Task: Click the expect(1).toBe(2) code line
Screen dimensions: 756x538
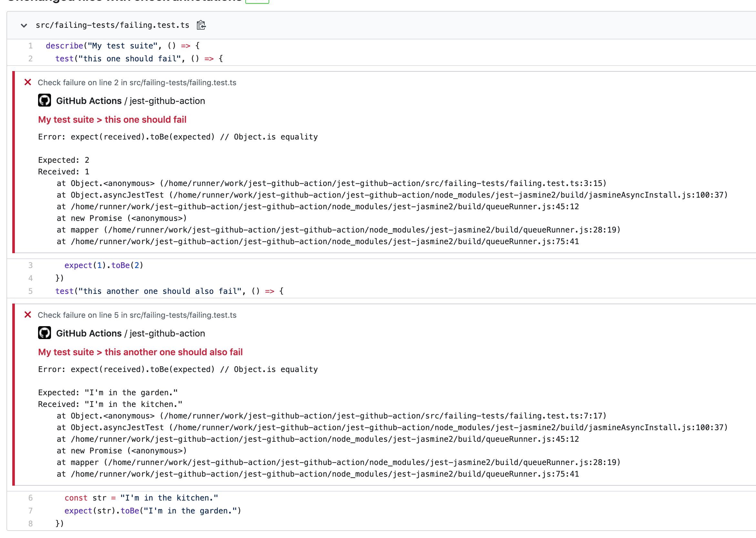Action: pyautogui.click(x=104, y=265)
